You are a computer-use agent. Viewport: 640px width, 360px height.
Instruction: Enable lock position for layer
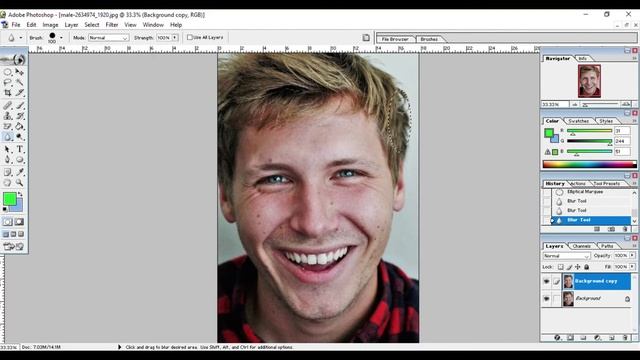coord(578,267)
